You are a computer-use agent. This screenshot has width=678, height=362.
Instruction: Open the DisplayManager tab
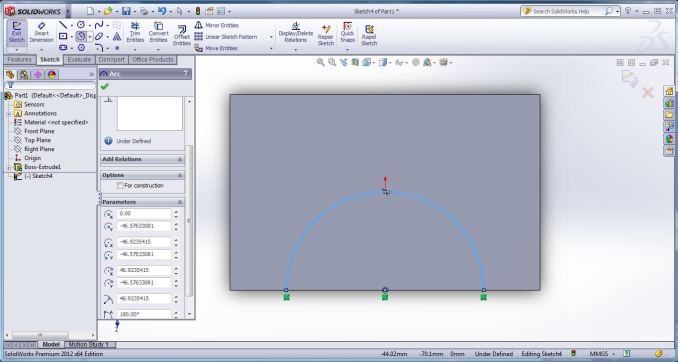point(52,74)
